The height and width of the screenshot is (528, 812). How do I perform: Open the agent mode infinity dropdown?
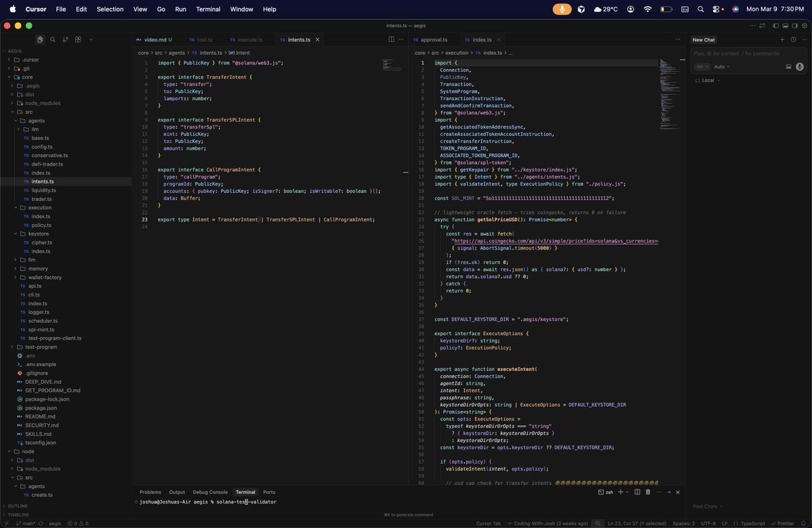point(702,66)
